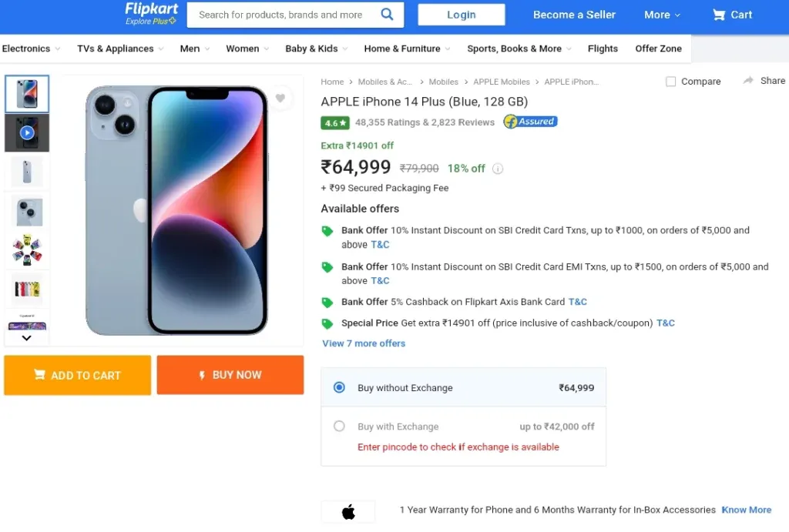Click the Flipkart Assured badge
This screenshot has width=789, height=532.
point(530,122)
